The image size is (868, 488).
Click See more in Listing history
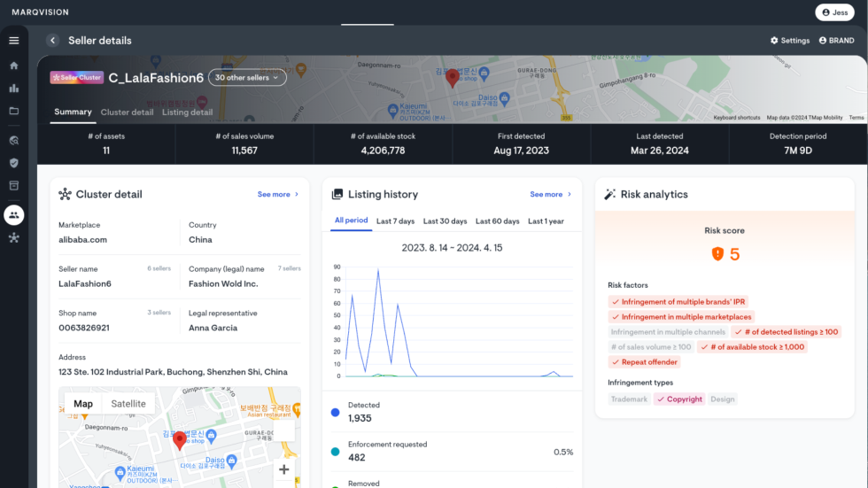click(x=551, y=195)
